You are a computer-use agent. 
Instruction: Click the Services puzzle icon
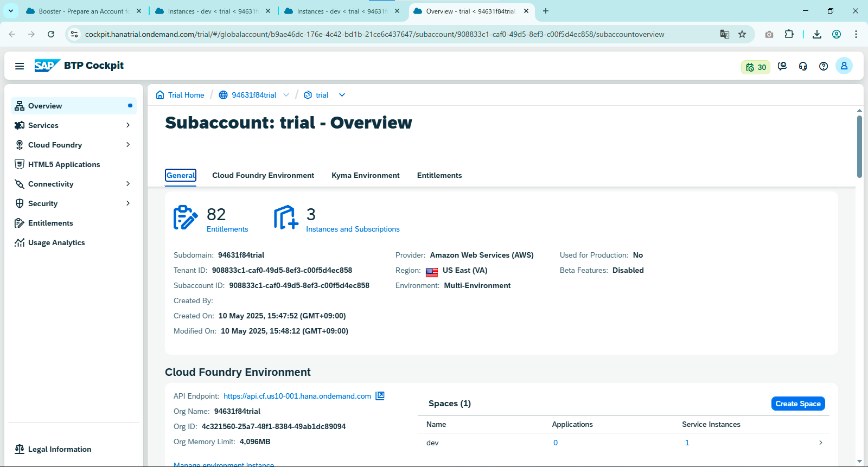[x=20, y=125]
